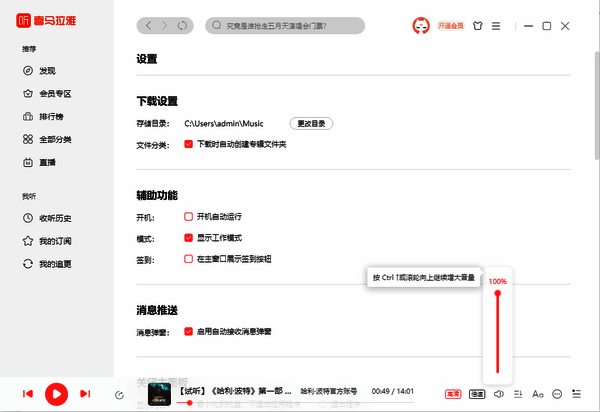The image size is (600, 412).
Task: Enable 开机自动运行 checkbox
Action: pos(188,217)
